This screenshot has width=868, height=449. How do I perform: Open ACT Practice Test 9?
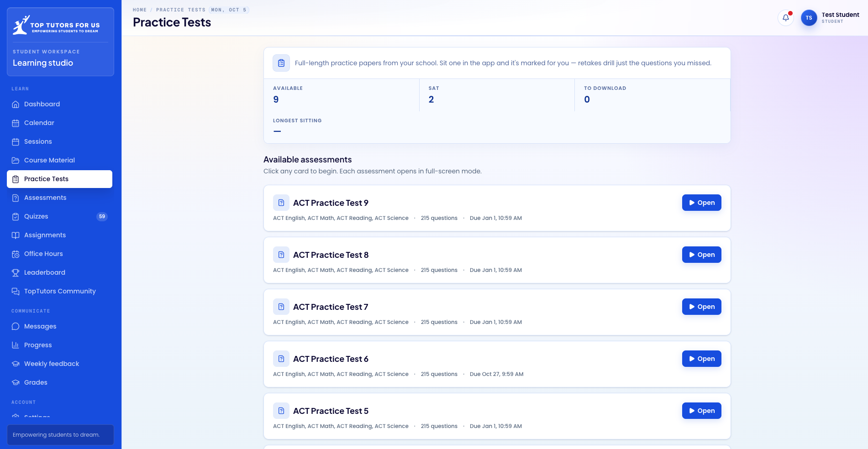[x=702, y=203]
